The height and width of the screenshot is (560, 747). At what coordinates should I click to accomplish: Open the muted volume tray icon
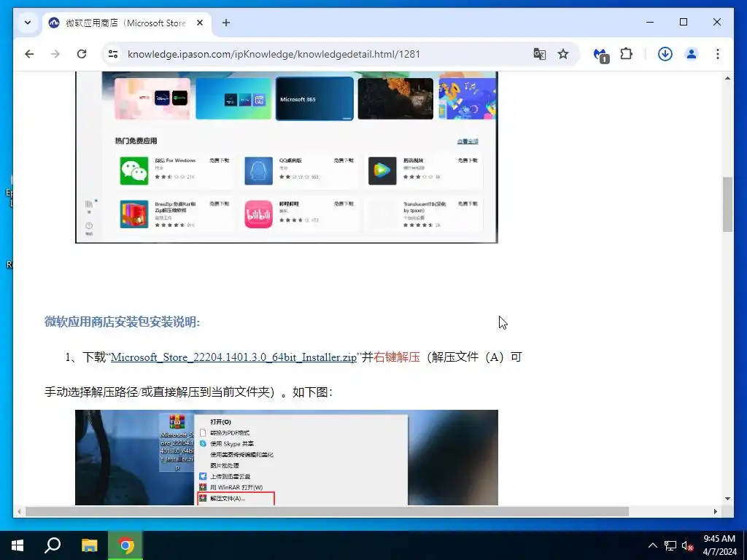click(x=687, y=545)
